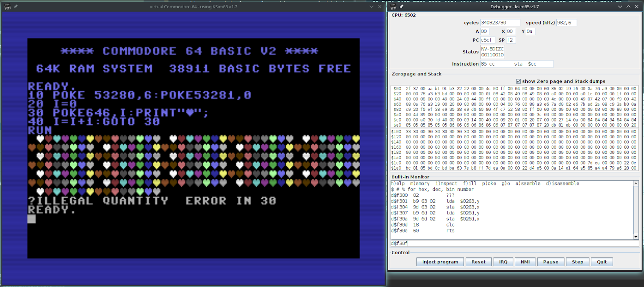This screenshot has width=644, height=287.
Task: Trigger an interrupt with the IRQ button
Action: (503, 262)
